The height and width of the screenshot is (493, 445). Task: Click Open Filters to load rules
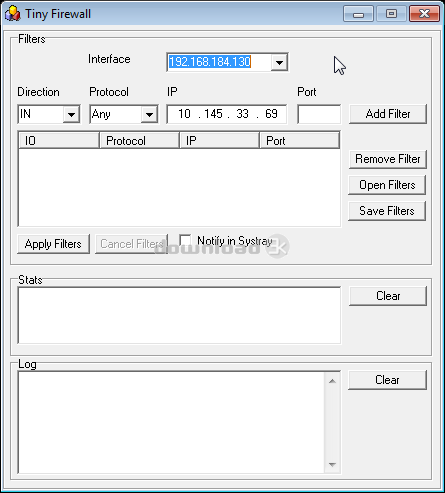click(387, 185)
